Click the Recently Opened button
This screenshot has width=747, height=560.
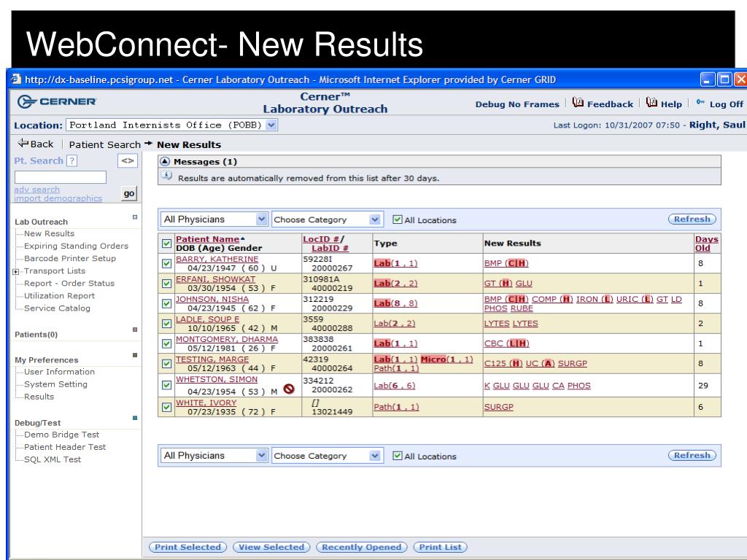click(x=362, y=547)
